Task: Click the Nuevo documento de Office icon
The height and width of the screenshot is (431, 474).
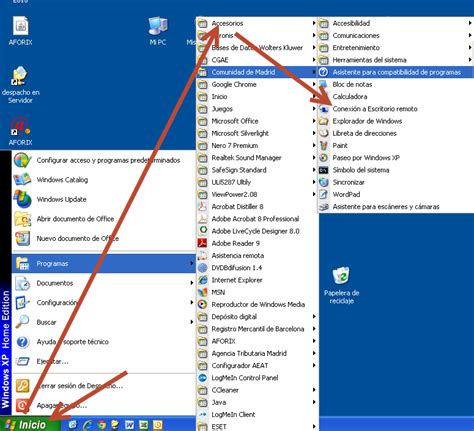Action: 22,238
